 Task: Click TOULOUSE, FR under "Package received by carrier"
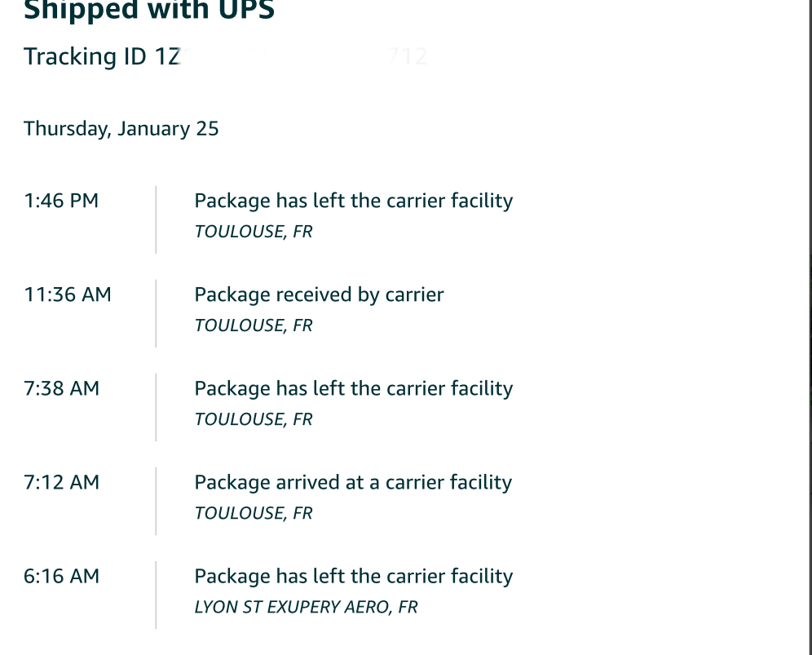coord(253,325)
